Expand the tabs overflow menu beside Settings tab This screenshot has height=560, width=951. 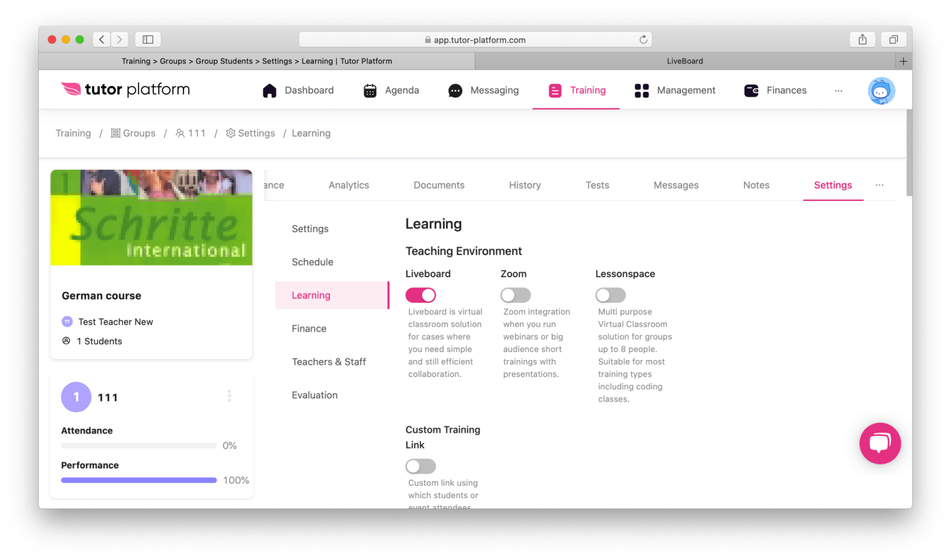pos(879,185)
